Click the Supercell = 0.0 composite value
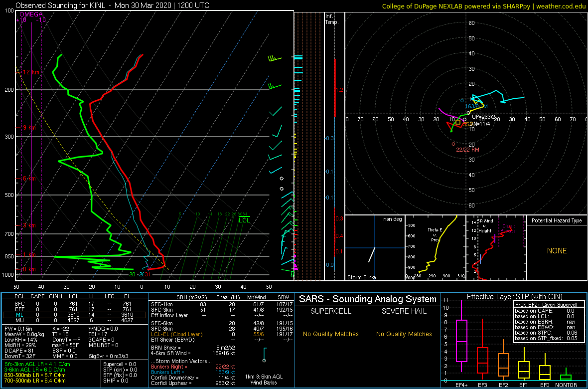This screenshot has height=389, width=588. 120,364
